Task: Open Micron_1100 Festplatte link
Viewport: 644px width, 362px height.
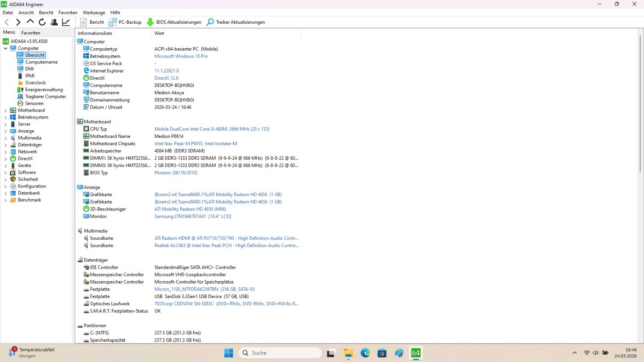Action: pyautogui.click(x=204, y=289)
